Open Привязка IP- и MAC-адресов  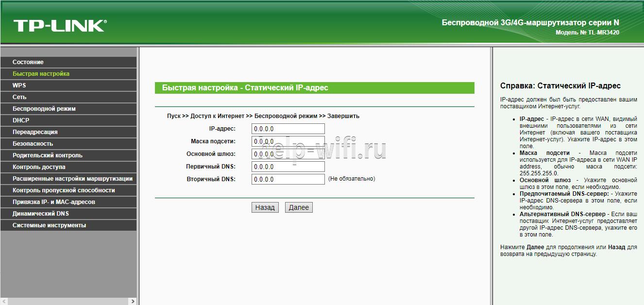(68, 202)
